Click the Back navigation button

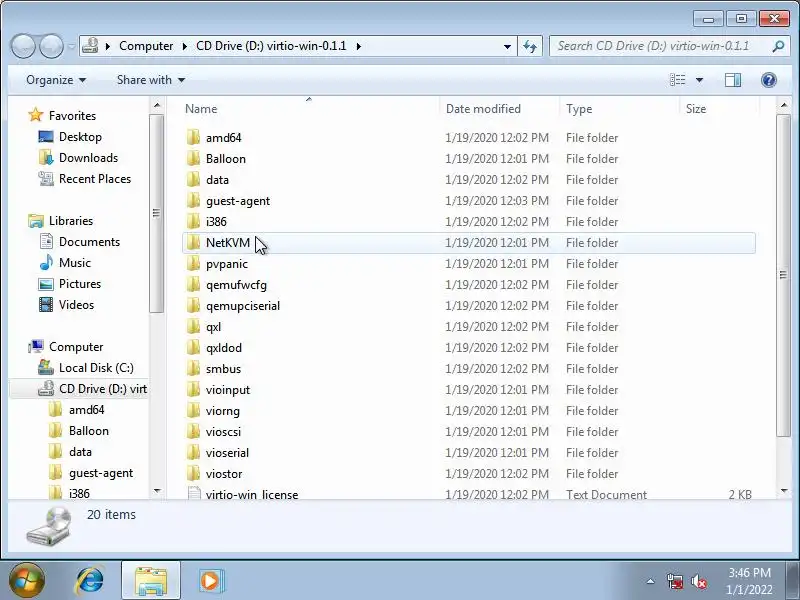[x=23, y=46]
